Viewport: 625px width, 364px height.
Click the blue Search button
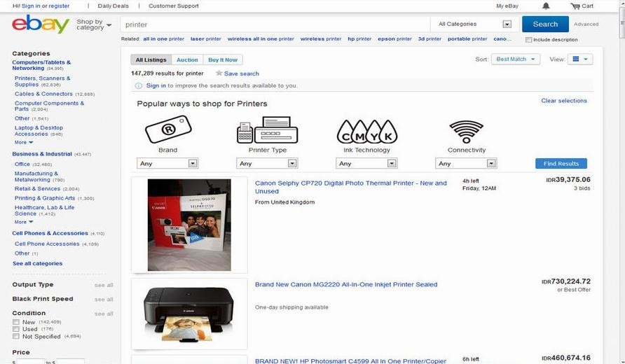click(x=545, y=24)
